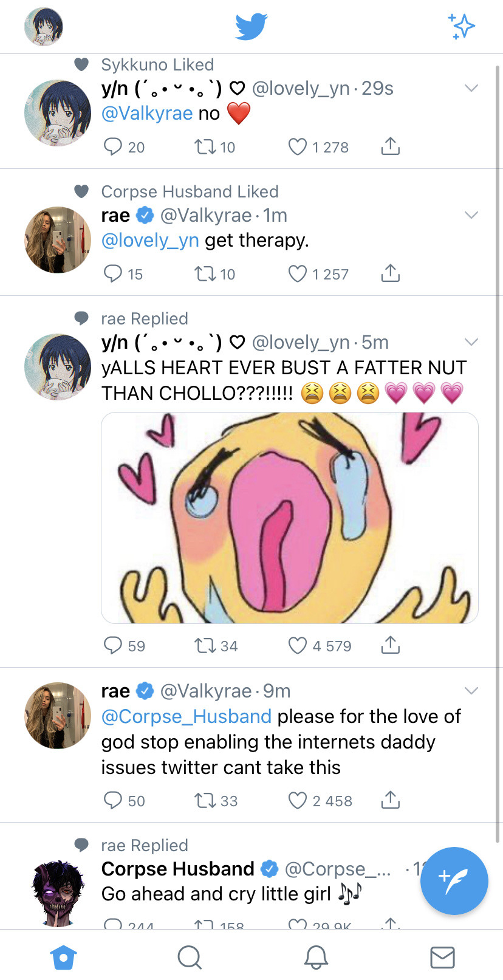The image size is (503, 980).
Task: Open the Notifications bell tab
Action: [316, 957]
